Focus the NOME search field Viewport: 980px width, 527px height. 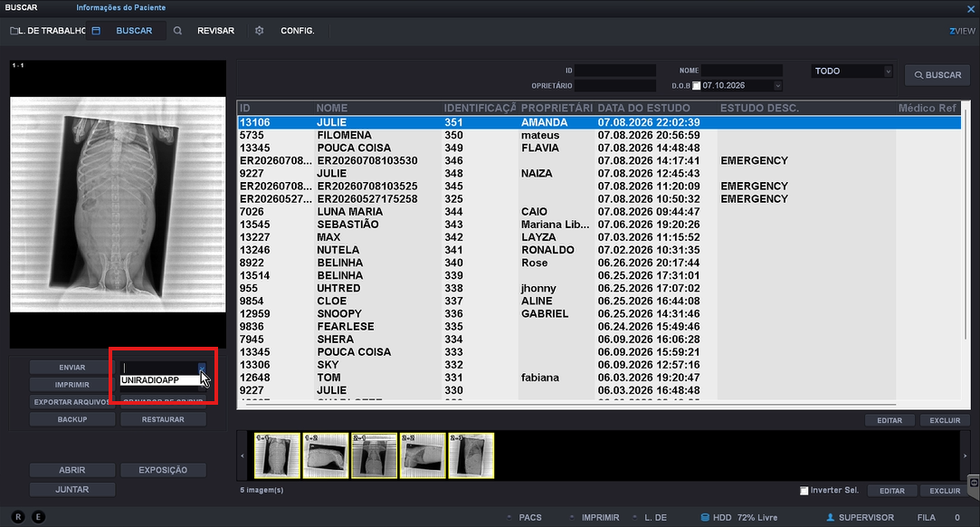click(x=742, y=71)
